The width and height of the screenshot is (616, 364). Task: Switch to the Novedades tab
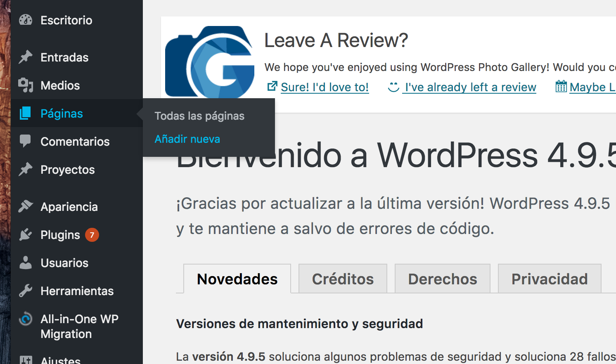tap(237, 279)
